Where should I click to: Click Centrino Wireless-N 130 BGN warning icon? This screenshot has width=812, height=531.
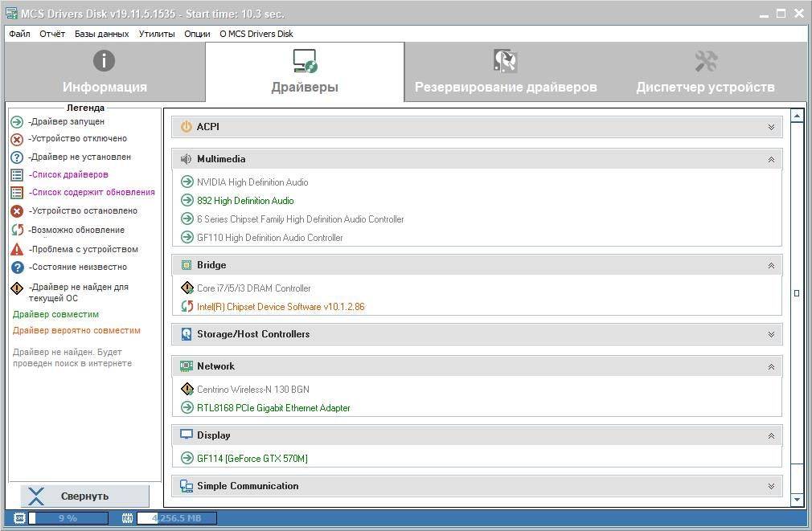coord(187,389)
